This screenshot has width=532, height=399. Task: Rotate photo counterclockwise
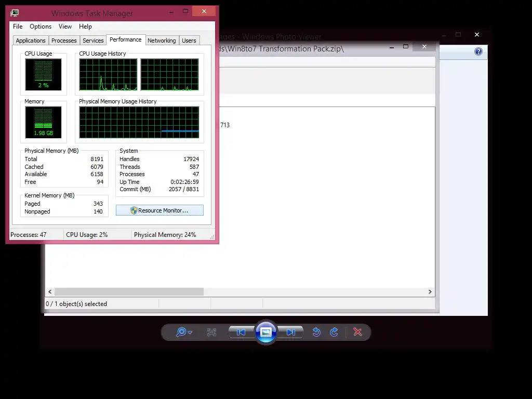(316, 332)
